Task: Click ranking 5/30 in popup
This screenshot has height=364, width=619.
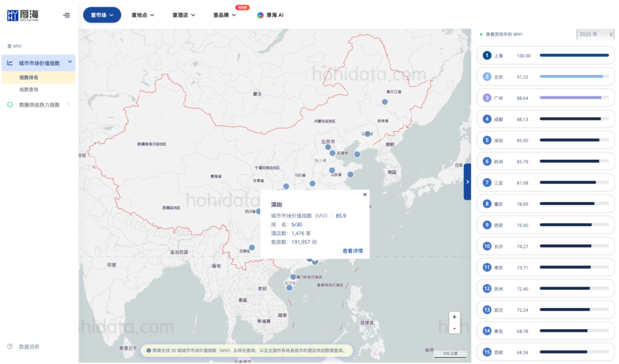Action: coord(297,224)
